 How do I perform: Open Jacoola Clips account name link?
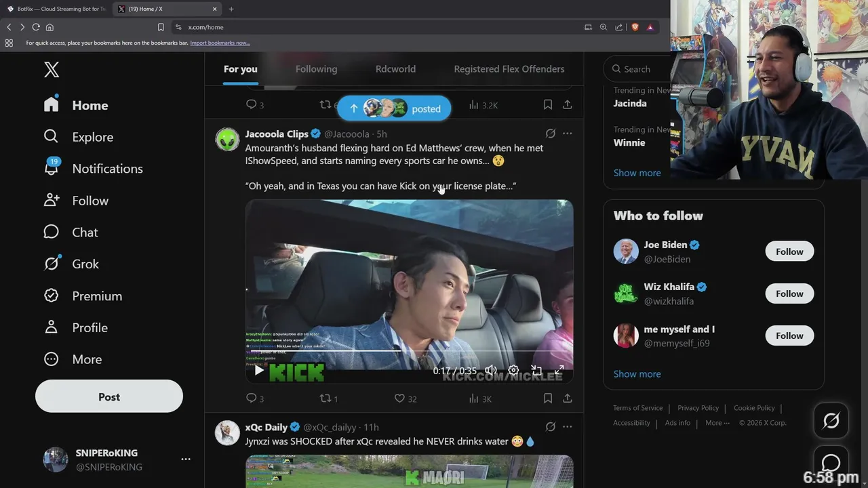click(277, 134)
